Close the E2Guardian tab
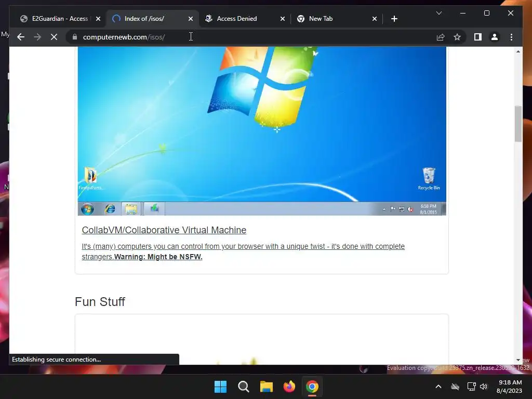Image resolution: width=532 pixels, height=399 pixels. (98, 19)
